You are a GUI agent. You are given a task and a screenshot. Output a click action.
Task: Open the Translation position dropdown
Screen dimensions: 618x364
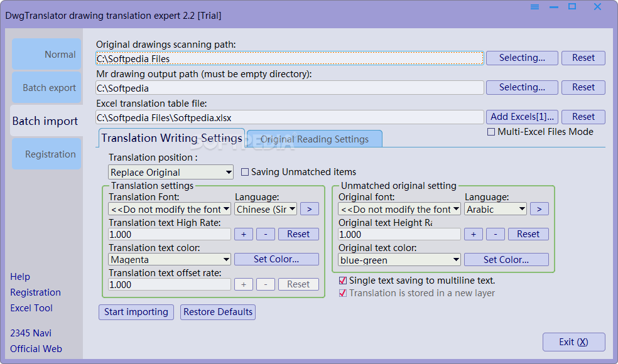point(171,172)
